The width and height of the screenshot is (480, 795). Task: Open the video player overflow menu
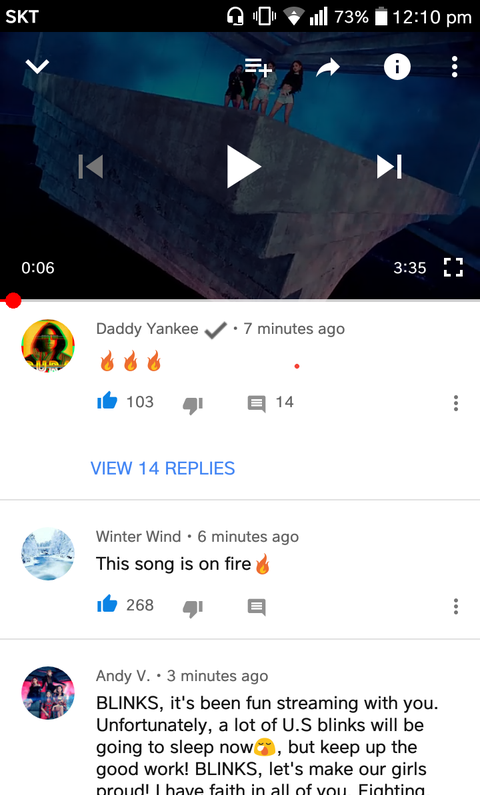coord(455,67)
